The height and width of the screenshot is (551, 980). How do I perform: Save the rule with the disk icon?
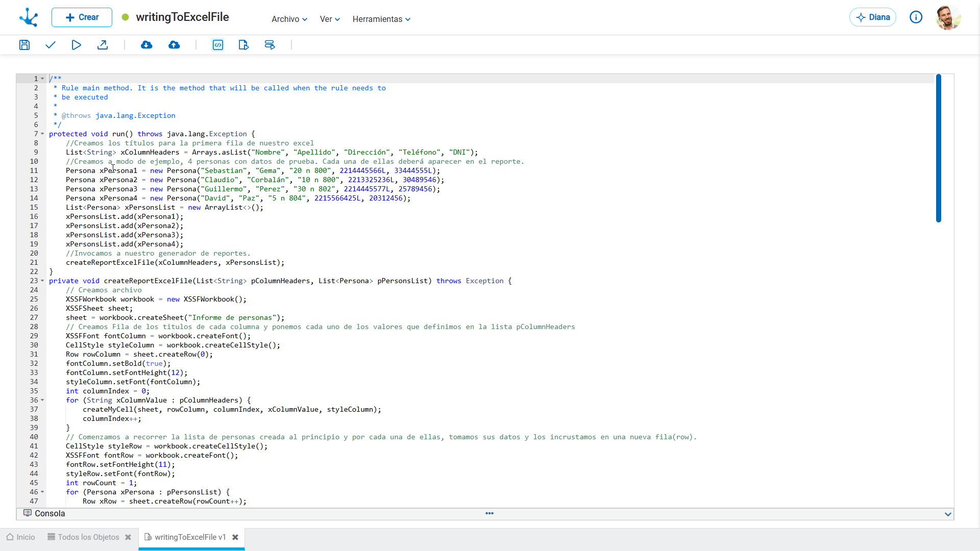pos(24,45)
